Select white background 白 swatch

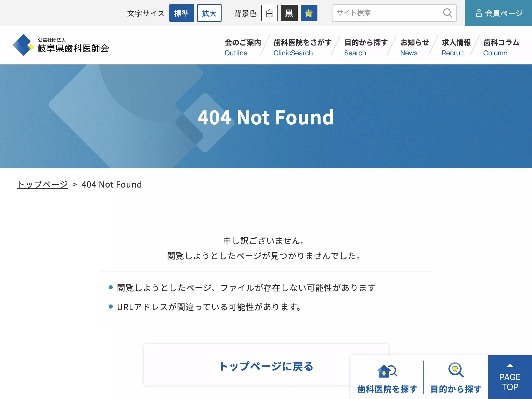269,13
